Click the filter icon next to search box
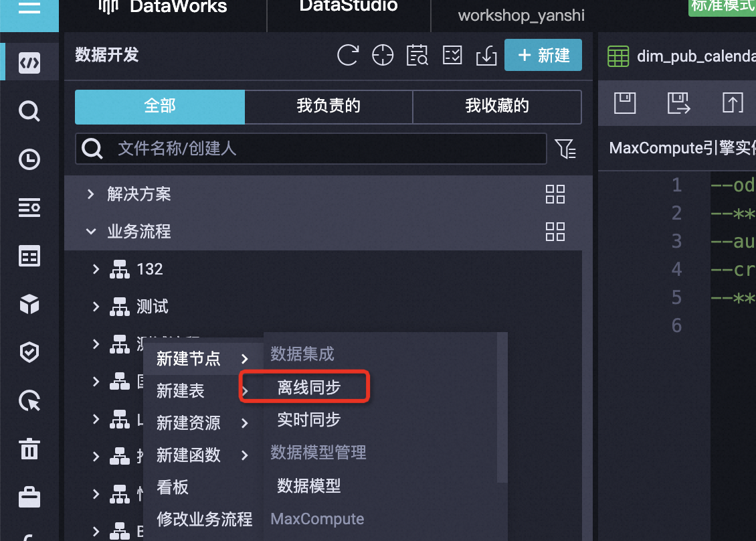The height and width of the screenshot is (541, 756). (x=565, y=149)
